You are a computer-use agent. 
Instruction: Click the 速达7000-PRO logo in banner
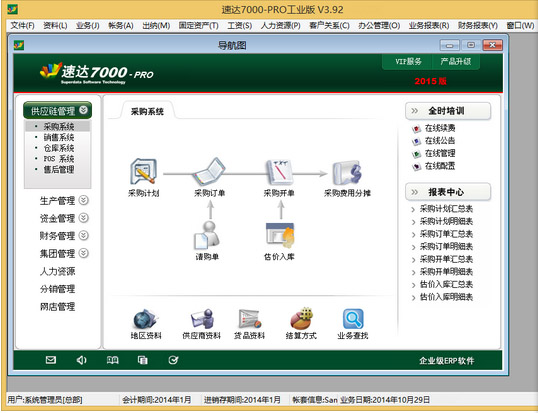(x=97, y=73)
